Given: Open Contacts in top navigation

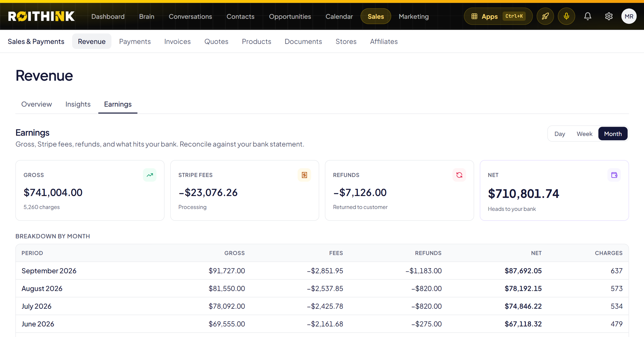Looking at the screenshot, I should (240, 17).
